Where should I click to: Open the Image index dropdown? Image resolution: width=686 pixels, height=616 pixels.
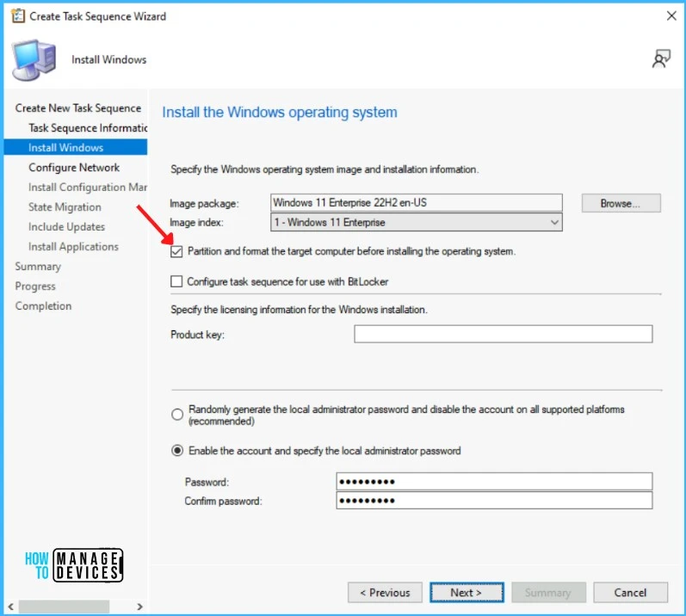tap(417, 222)
